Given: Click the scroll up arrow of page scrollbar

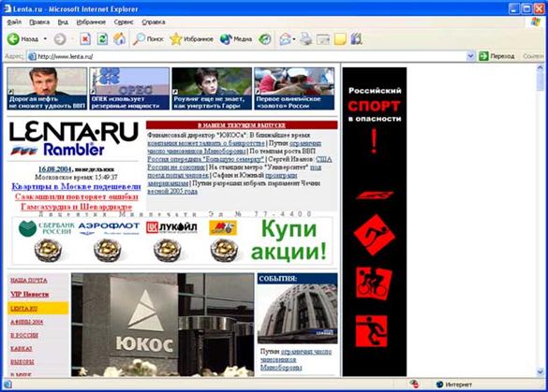Looking at the screenshot, I should click(541, 67).
